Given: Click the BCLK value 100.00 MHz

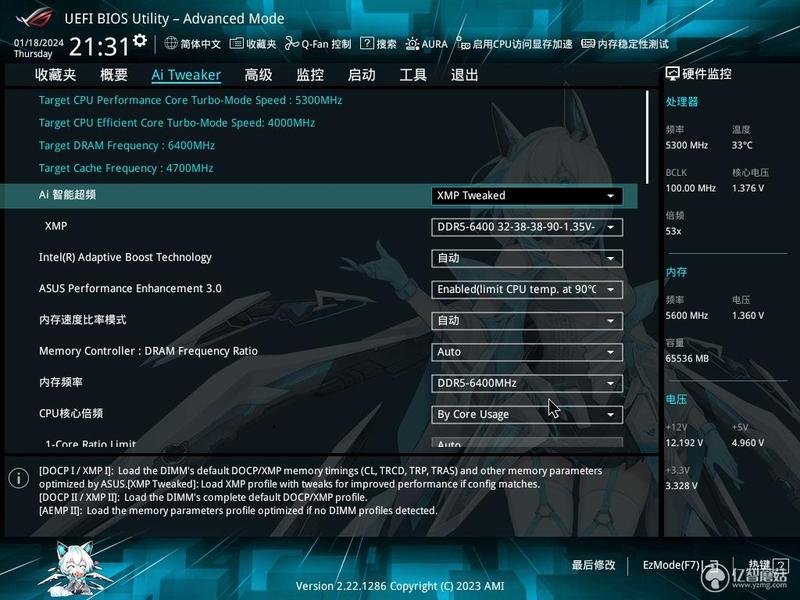Looking at the screenshot, I should [x=690, y=188].
